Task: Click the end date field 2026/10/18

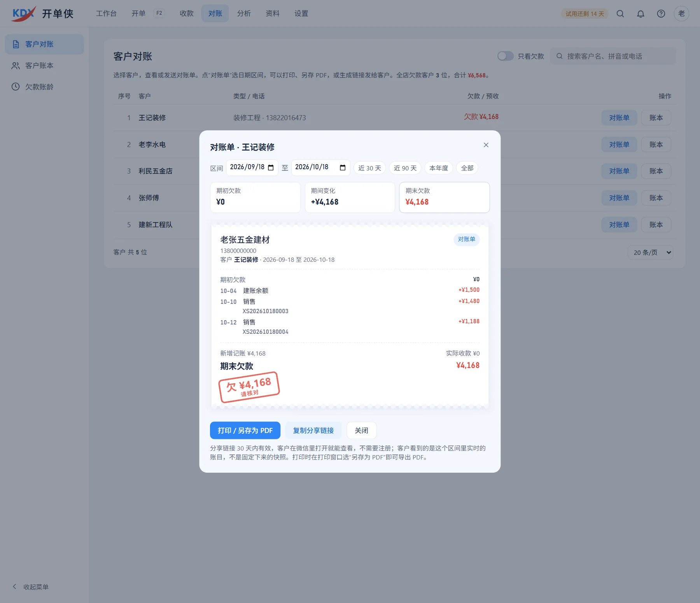Action: (320, 168)
